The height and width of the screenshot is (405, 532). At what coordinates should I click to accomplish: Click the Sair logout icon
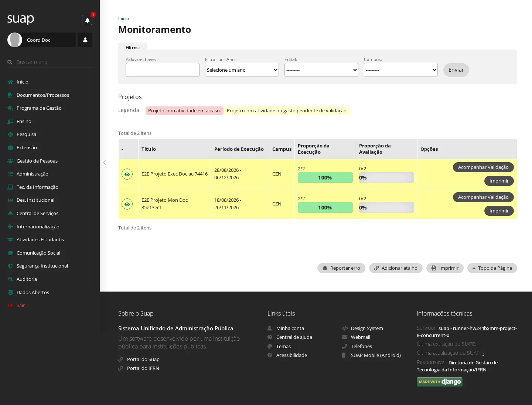(10, 305)
